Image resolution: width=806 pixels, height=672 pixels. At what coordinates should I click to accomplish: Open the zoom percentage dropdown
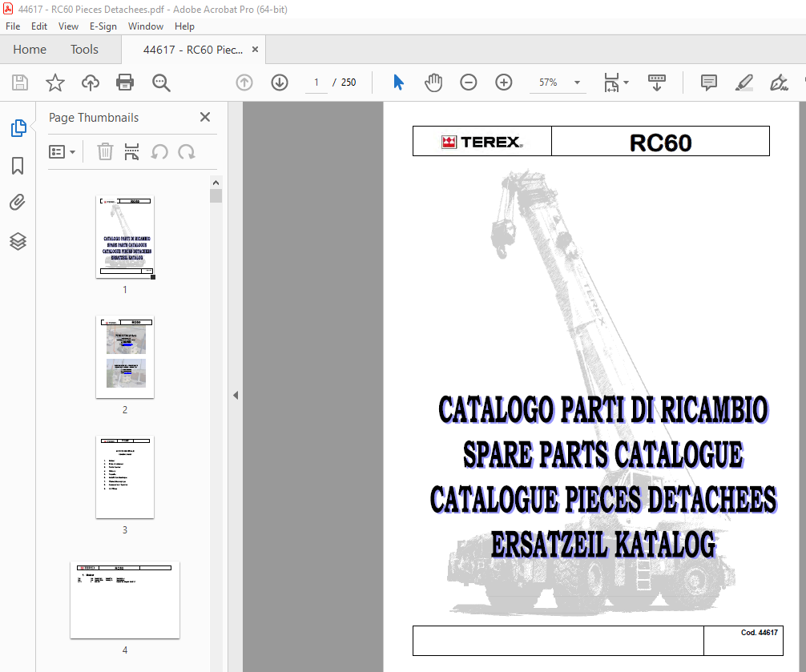(577, 82)
